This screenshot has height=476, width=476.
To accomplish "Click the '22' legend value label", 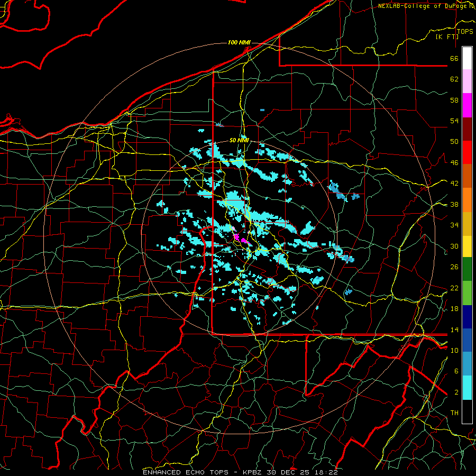I will coord(454,288).
